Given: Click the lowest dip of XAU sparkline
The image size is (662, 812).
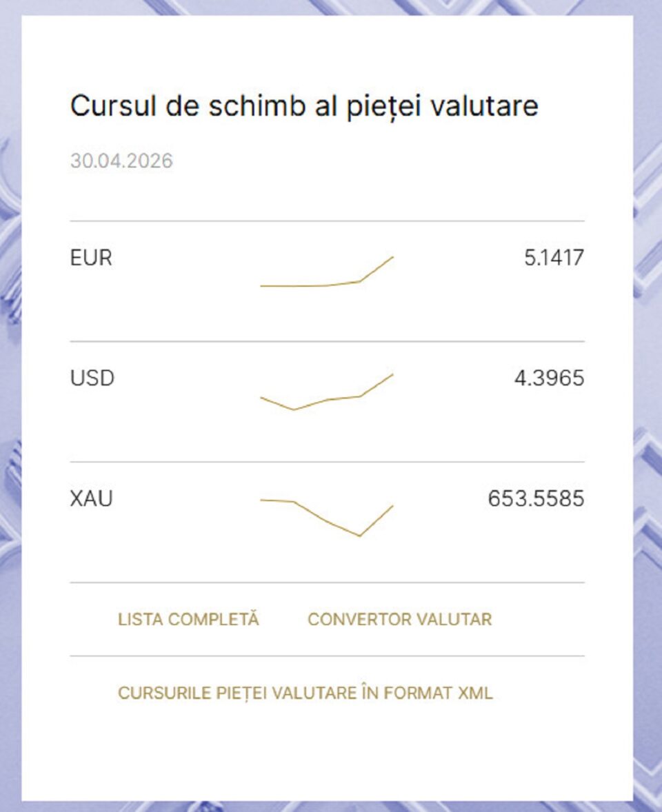Looking at the screenshot, I should pos(359,535).
